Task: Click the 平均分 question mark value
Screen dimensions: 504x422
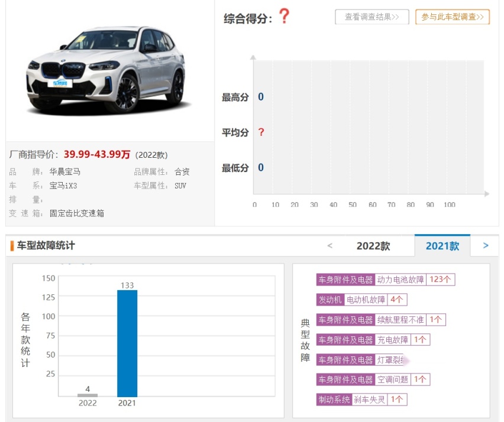Action: tap(261, 132)
